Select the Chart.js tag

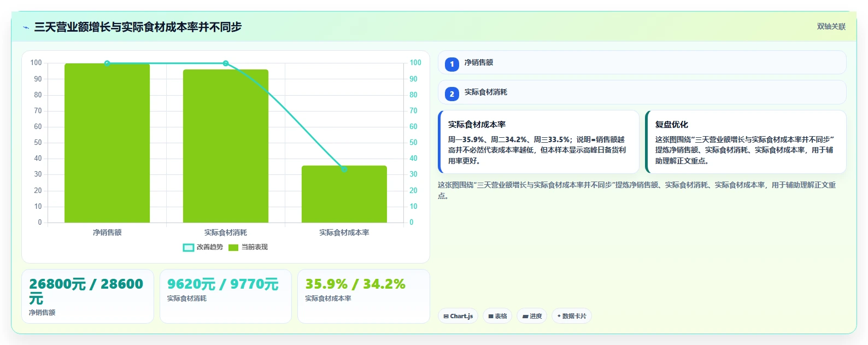pos(458,316)
